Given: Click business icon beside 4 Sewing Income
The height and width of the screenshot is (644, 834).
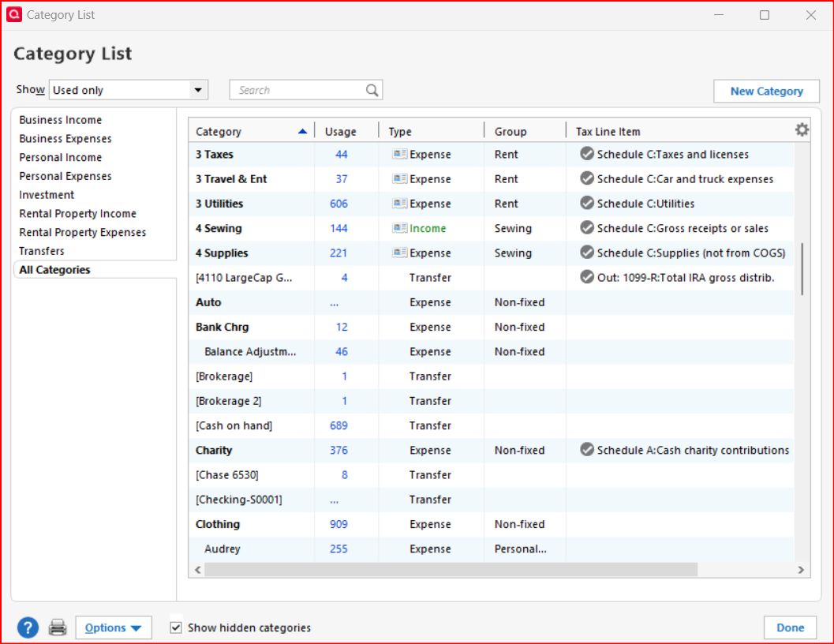Looking at the screenshot, I should [x=399, y=228].
